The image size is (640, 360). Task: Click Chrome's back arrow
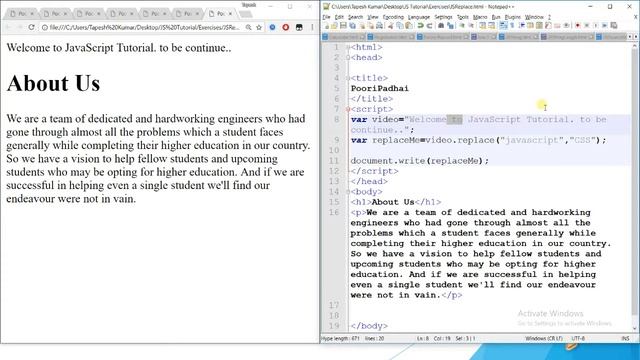coord(8,27)
